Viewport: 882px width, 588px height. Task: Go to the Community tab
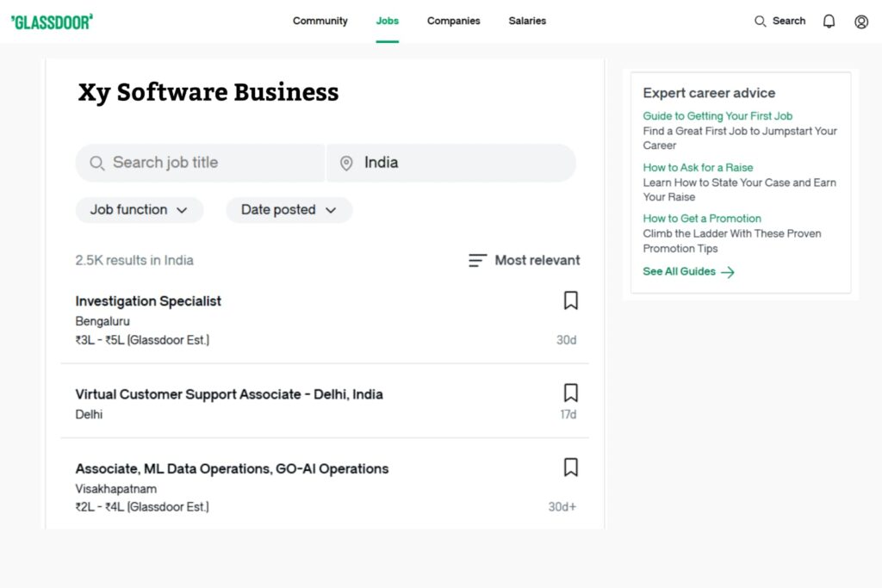pos(320,21)
